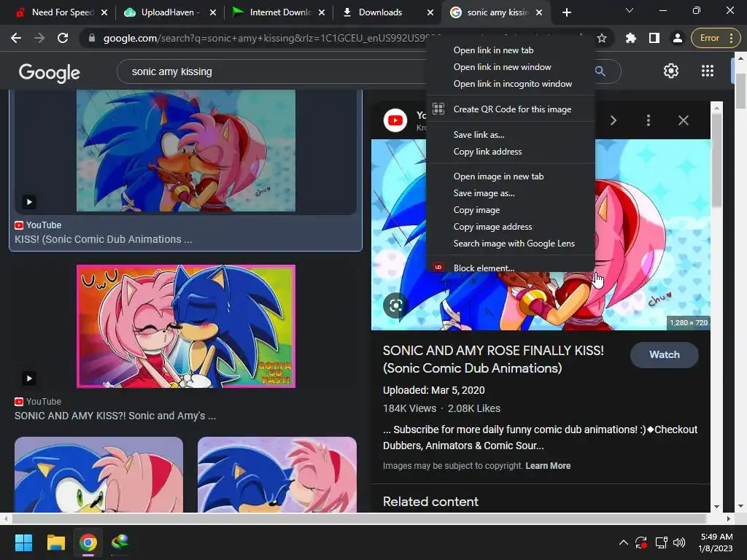Open 'KISS! (Sonic Comic Dub Animations' result link
The height and width of the screenshot is (560, 747).
tap(104, 239)
